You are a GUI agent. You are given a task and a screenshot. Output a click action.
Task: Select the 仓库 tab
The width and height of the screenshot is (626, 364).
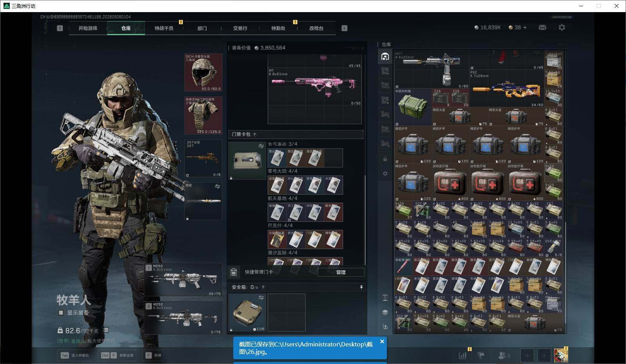tap(126, 28)
